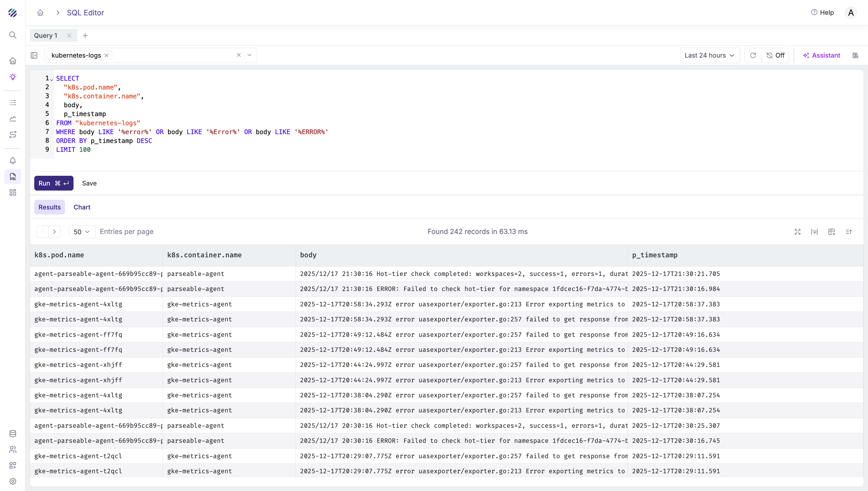
Task: Click the settings gear in sidebar
Action: 12,481
